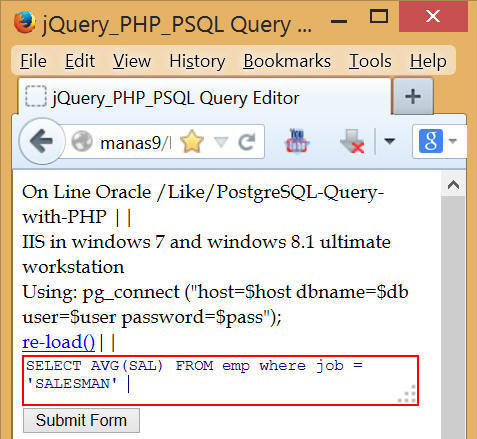Image resolution: width=477 pixels, height=439 pixels.
Task: Open a new tab with the plus button
Action: coord(413,97)
